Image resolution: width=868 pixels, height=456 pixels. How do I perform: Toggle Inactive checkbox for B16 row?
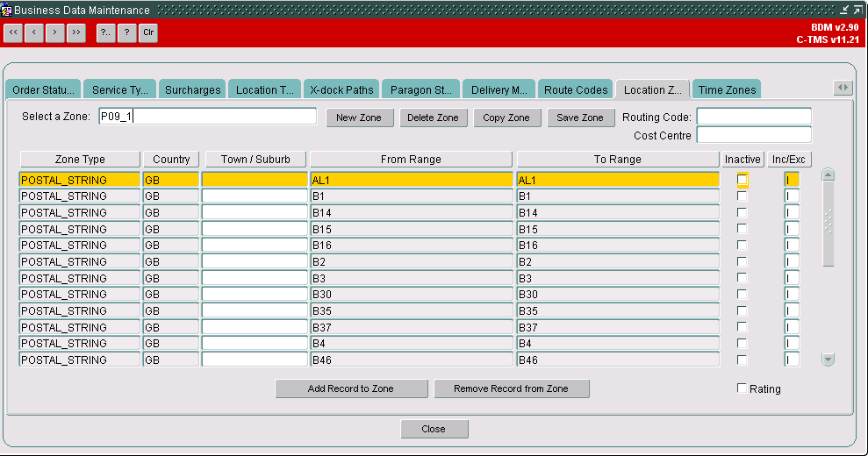pyautogui.click(x=742, y=246)
